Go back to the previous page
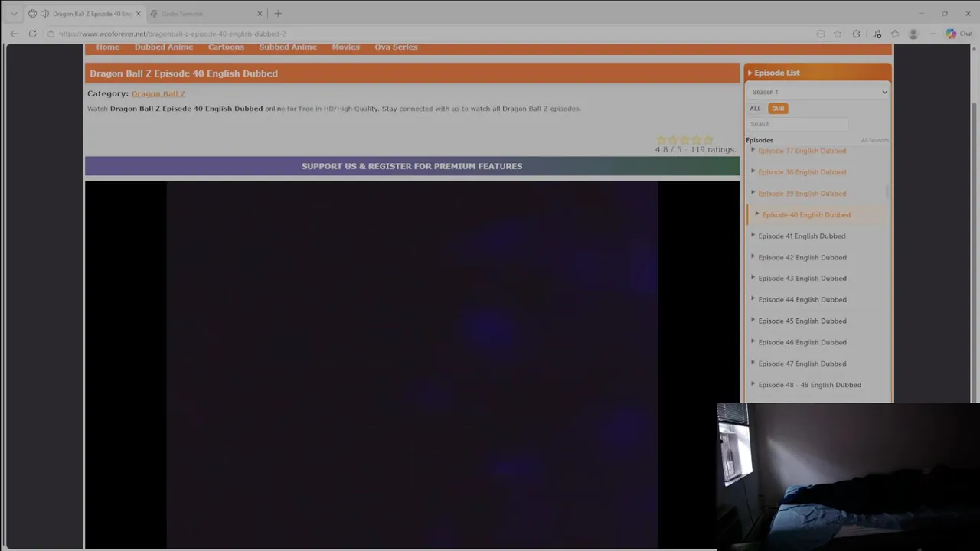The height and width of the screenshot is (551, 980). [14, 34]
